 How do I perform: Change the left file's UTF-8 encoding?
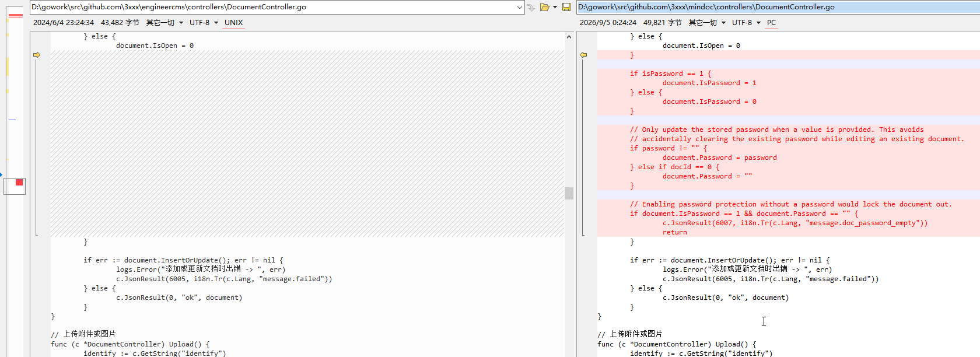click(x=204, y=22)
